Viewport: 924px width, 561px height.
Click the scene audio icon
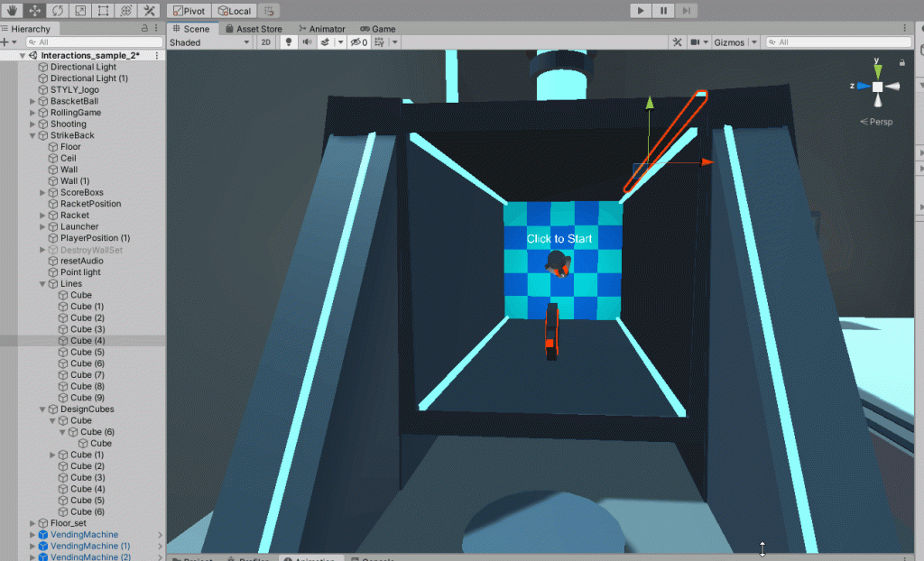[x=308, y=41]
